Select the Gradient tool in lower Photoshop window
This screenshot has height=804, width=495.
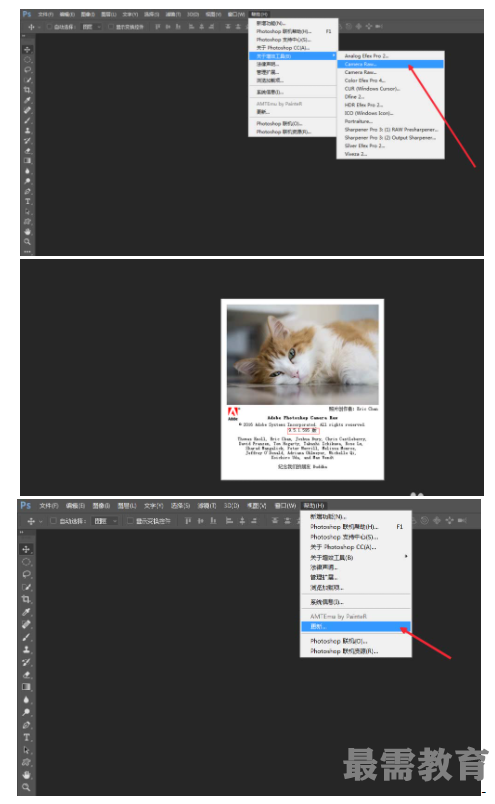click(26, 687)
